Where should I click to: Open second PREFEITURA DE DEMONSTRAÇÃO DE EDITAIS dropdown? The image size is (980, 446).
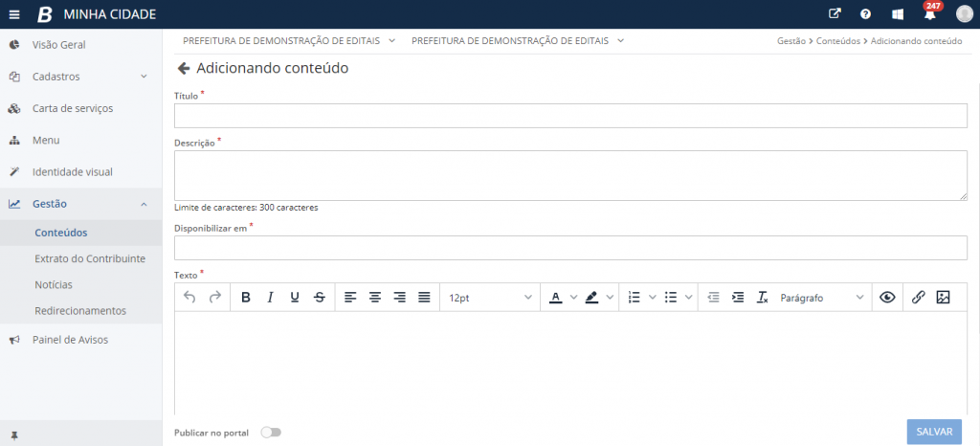tap(518, 40)
